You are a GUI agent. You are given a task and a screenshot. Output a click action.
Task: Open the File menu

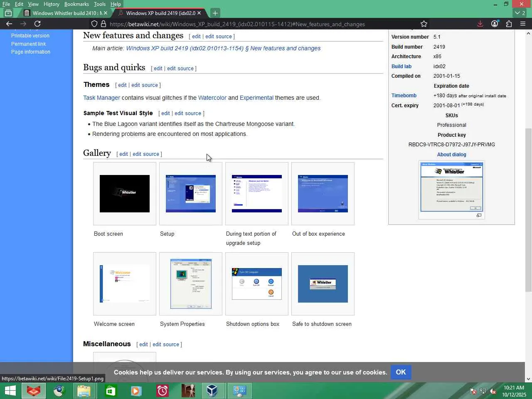(x=6, y=4)
